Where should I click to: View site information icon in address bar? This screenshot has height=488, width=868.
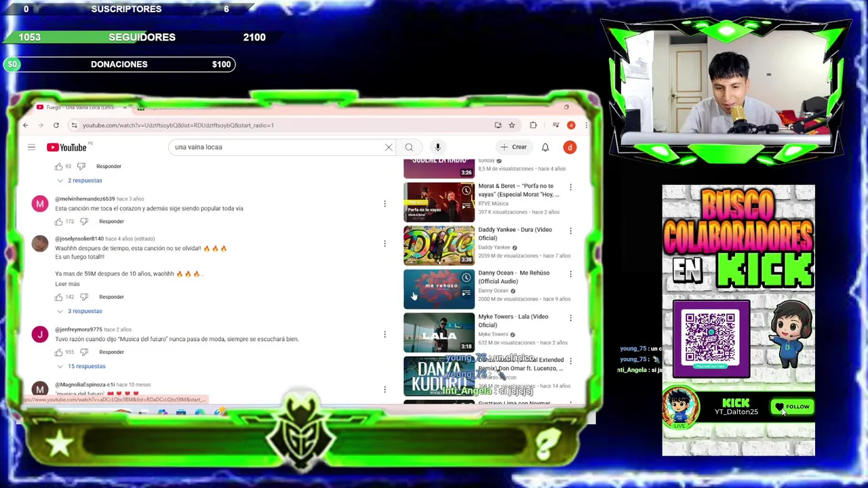(x=74, y=125)
